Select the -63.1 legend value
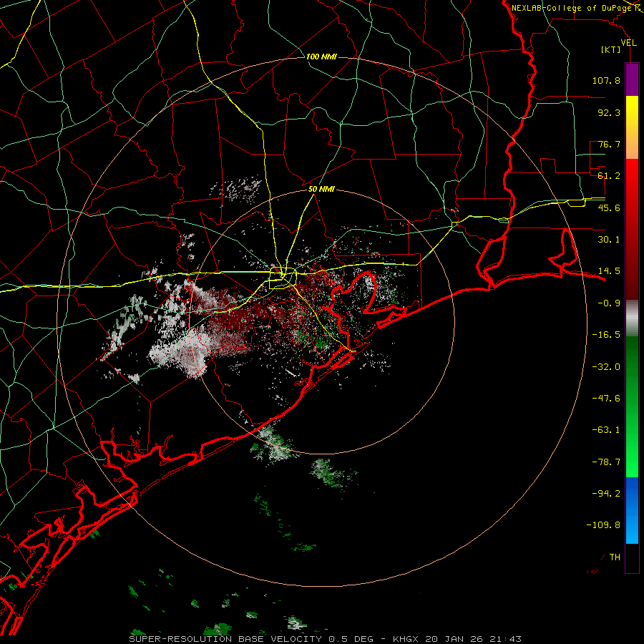The height and width of the screenshot is (644, 644). [606, 430]
